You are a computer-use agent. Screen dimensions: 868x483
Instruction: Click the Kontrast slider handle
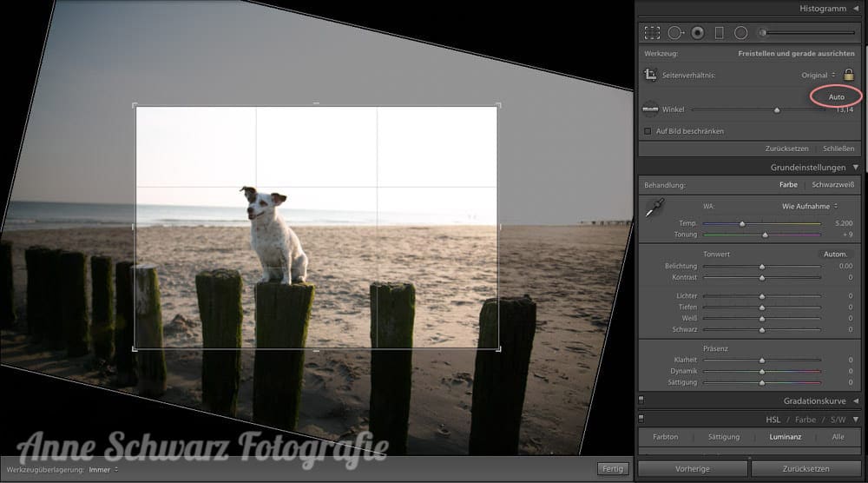click(x=762, y=277)
